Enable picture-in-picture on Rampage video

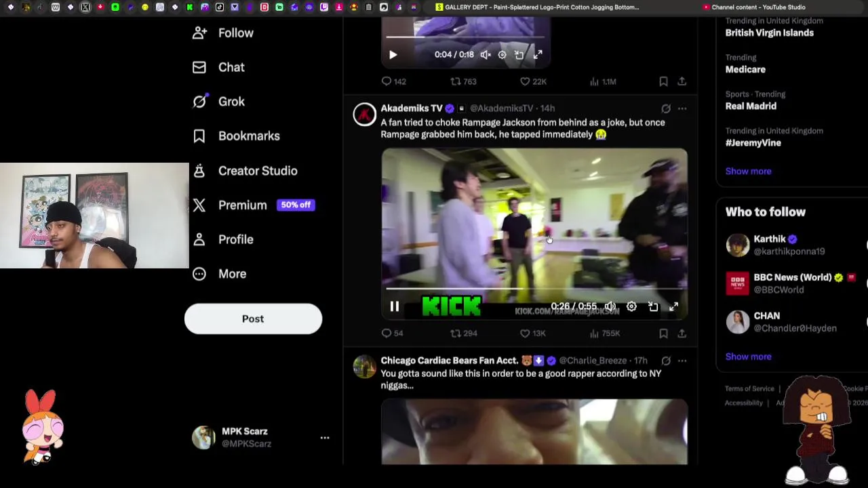653,307
